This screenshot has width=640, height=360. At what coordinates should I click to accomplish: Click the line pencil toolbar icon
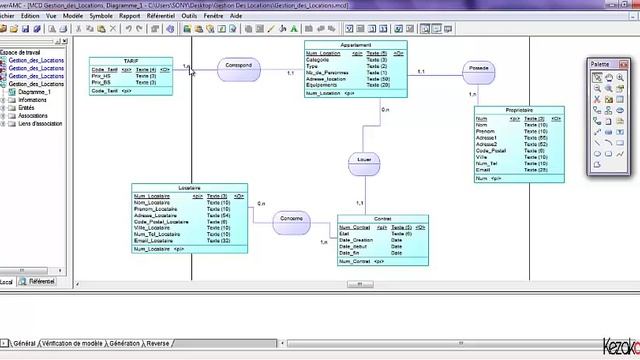[271, 29]
